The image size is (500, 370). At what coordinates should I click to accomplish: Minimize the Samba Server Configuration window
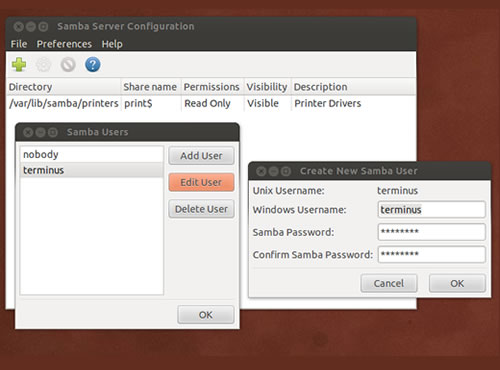click(31, 27)
